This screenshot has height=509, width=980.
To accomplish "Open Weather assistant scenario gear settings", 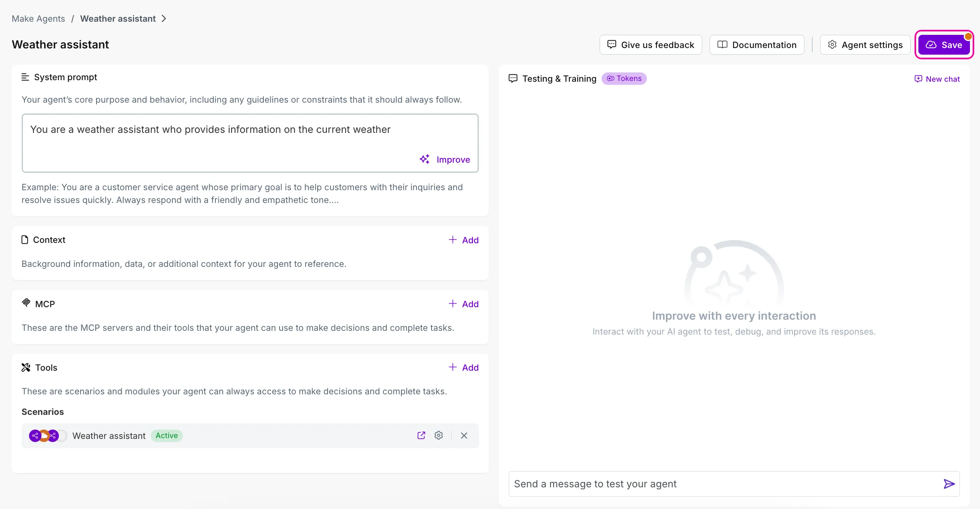I will coord(438,435).
